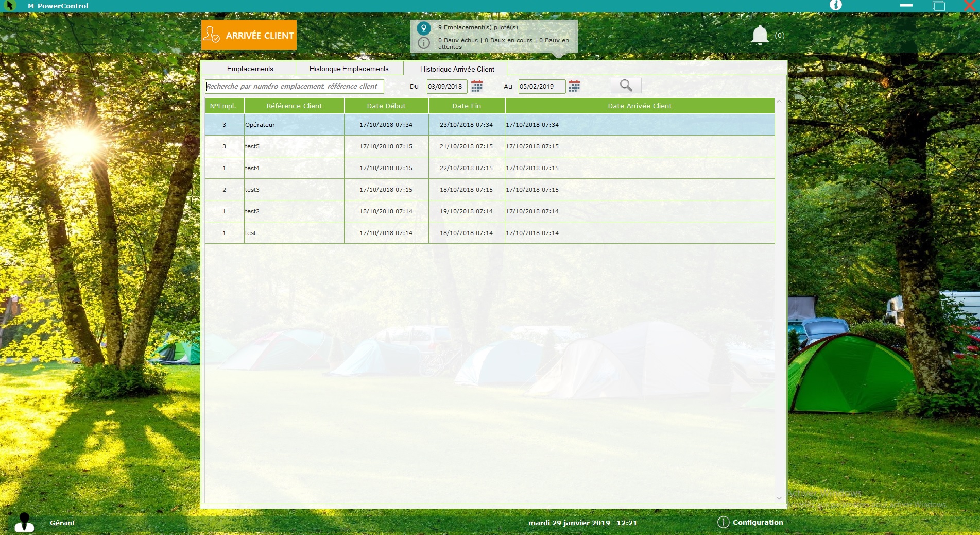Click the magnifying glass search button
This screenshot has width=980, height=535.
click(x=626, y=86)
